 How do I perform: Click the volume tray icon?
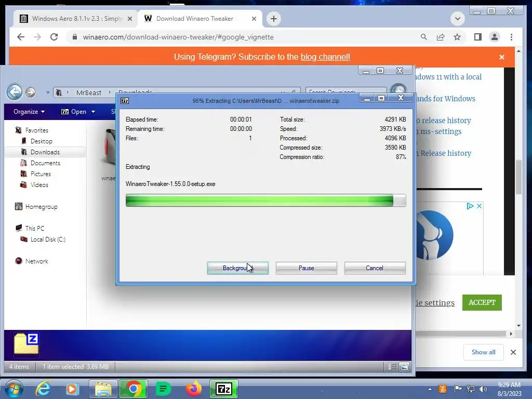(x=483, y=389)
